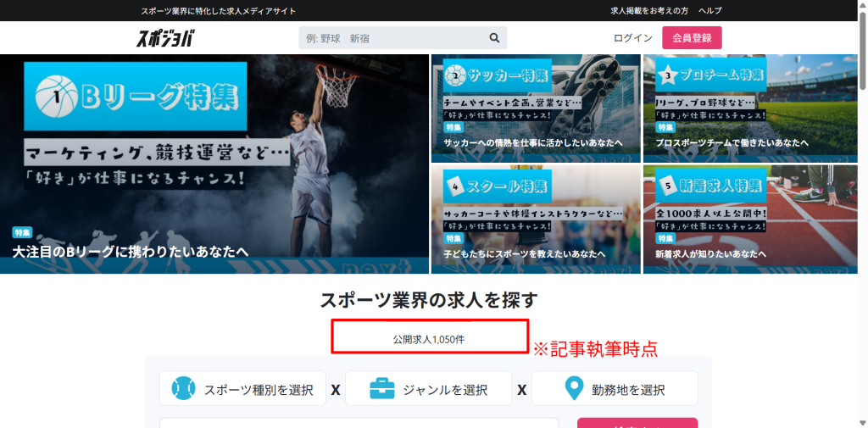Open the スクール特集 banner
This screenshot has width=868, height=428.
[x=536, y=219]
